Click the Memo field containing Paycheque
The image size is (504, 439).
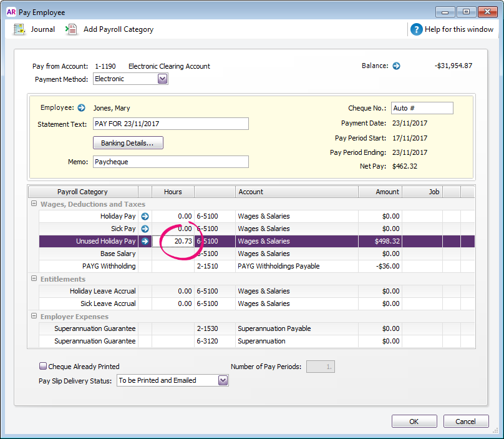tap(170, 162)
